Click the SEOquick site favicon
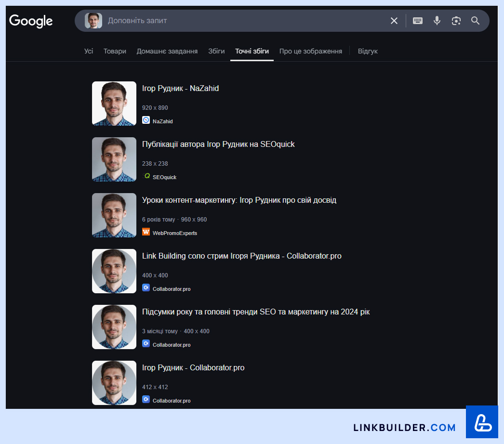 pos(146,176)
